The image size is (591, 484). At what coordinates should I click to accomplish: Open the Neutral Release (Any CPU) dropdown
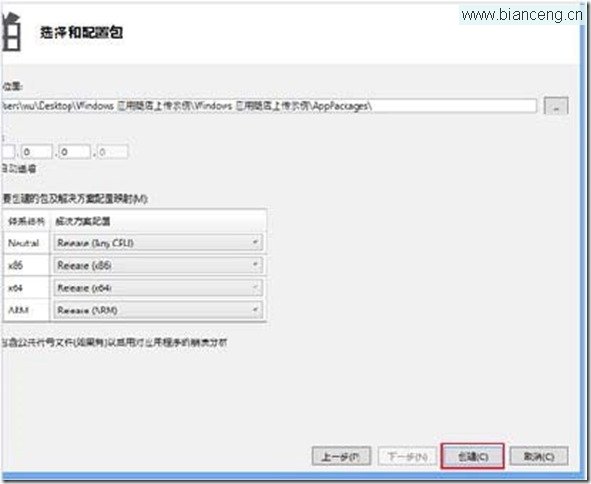click(158, 243)
